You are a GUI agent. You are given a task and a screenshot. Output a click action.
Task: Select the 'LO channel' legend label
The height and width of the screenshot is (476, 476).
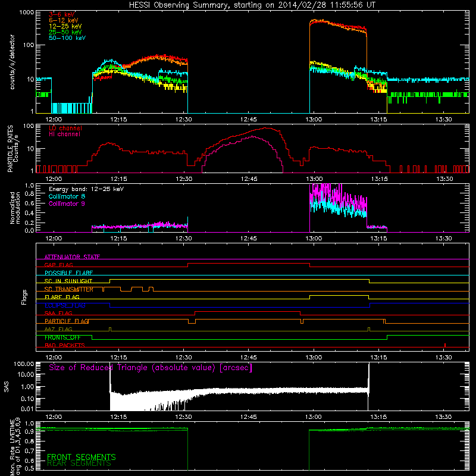tap(65, 128)
